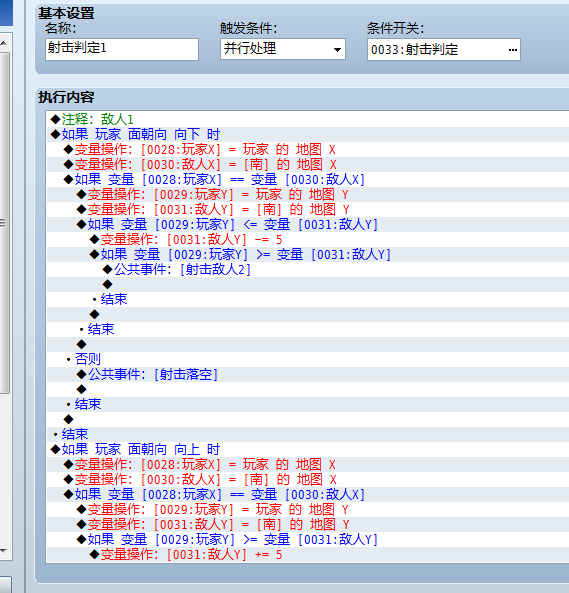569x593 pixels.
Task: Select 变量操作 敌人X line in the 向下 branch
Action: point(307,165)
